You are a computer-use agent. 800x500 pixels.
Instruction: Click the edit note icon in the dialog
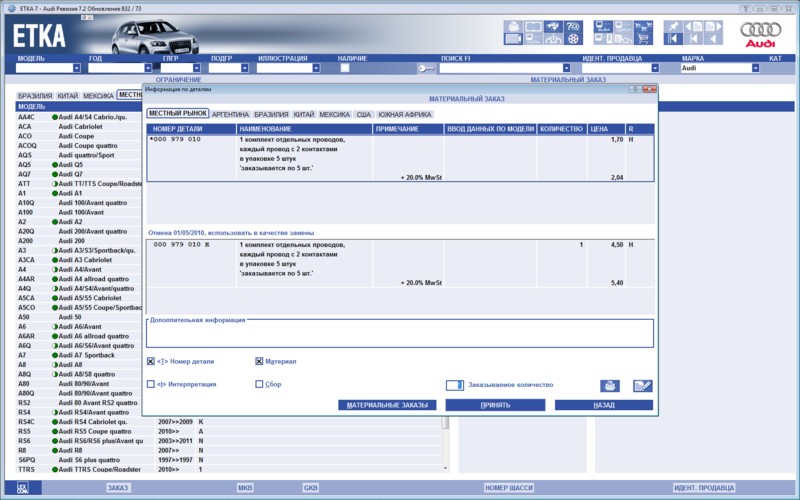(642, 386)
